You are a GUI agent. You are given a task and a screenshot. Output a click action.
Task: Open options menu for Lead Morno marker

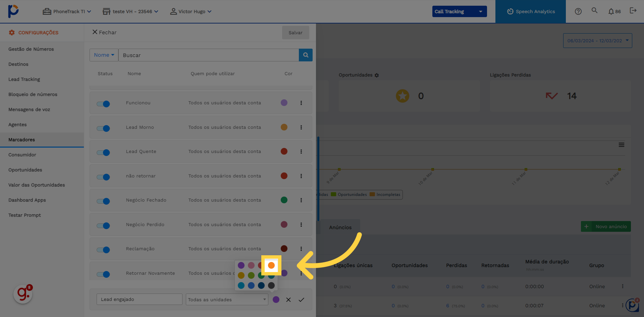click(301, 127)
